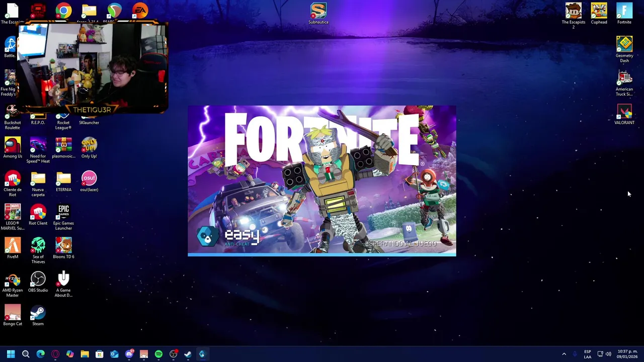
Task: Select the Rocket League desktop label
Action: (63, 125)
